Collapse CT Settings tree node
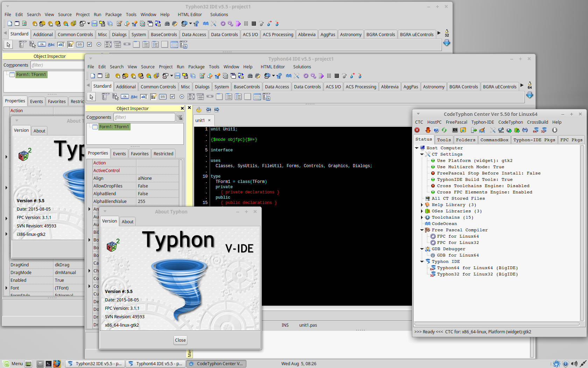The image size is (588, 368). pyautogui.click(x=422, y=154)
